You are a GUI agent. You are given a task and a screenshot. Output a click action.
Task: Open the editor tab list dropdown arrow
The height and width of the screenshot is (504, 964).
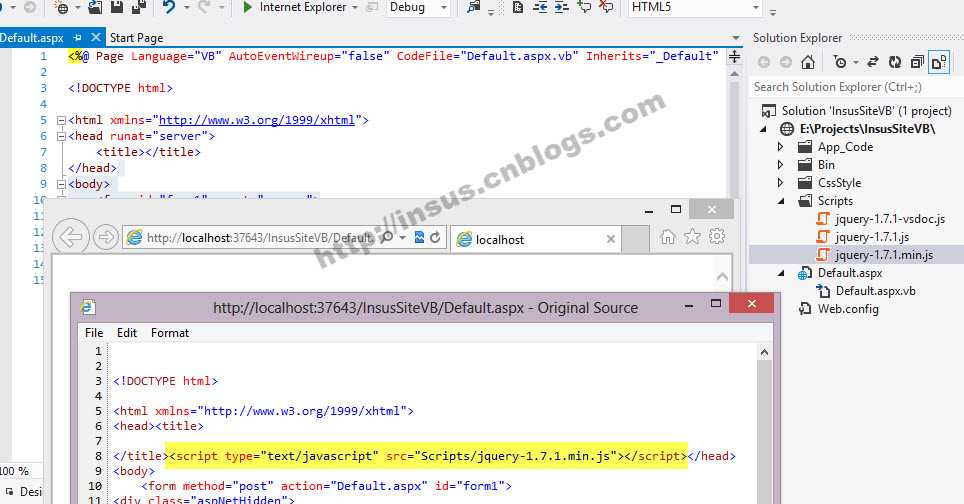735,38
